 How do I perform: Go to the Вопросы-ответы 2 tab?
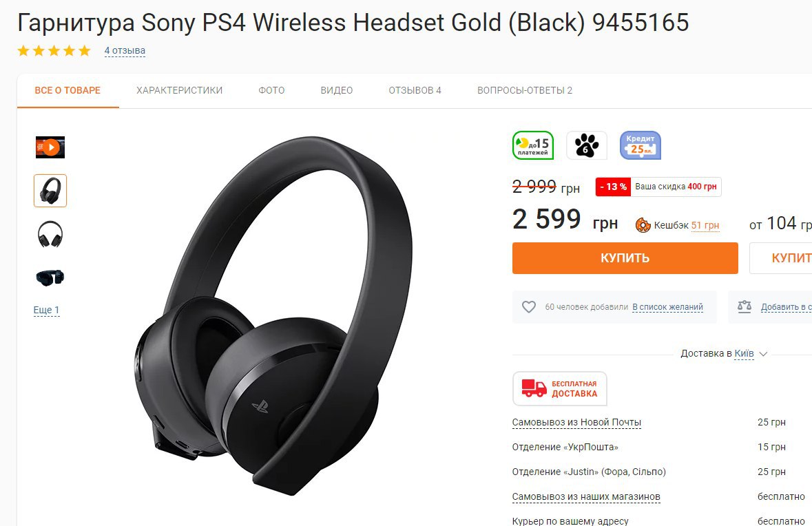point(525,91)
